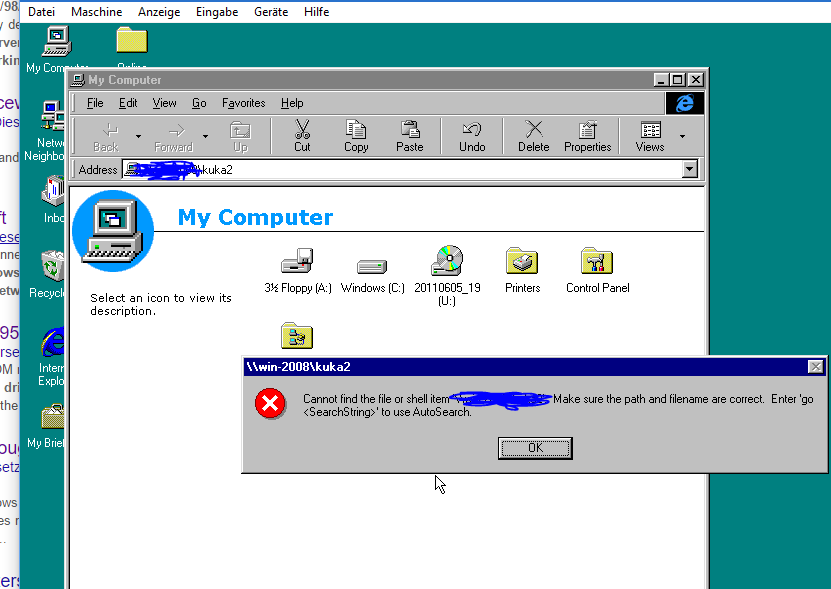Open the File menu

coord(95,103)
